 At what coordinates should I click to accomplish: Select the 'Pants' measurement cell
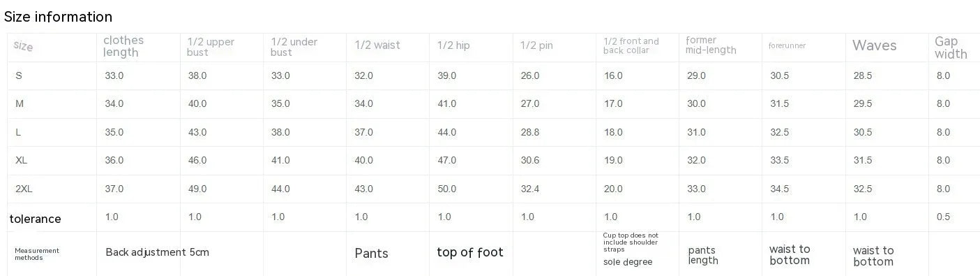(x=372, y=253)
